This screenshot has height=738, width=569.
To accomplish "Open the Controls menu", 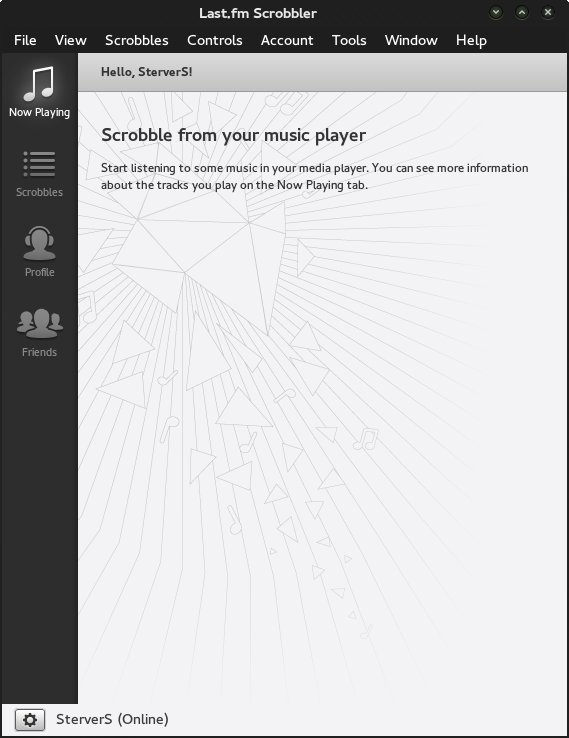I will pyautogui.click(x=215, y=40).
